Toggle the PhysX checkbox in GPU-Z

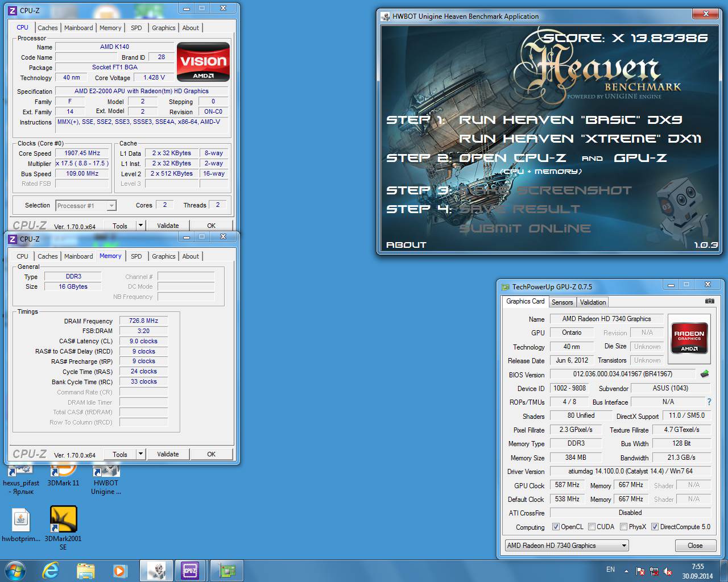[623, 527]
